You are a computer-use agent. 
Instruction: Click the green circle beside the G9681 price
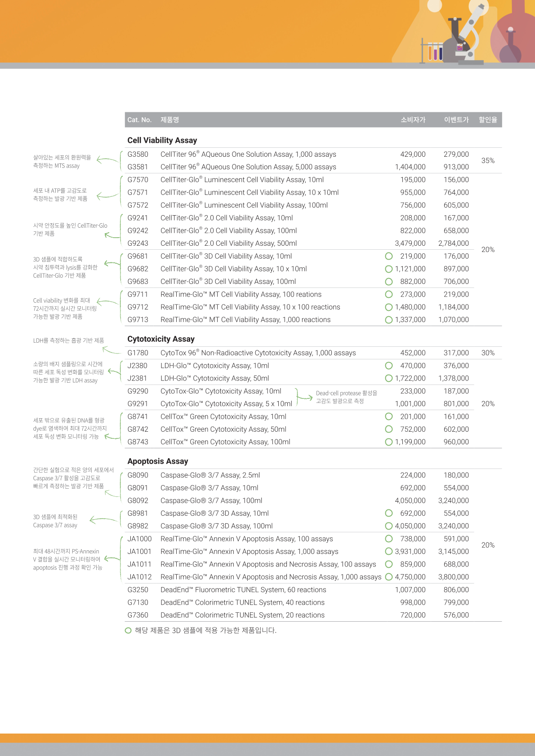coord(389,256)
